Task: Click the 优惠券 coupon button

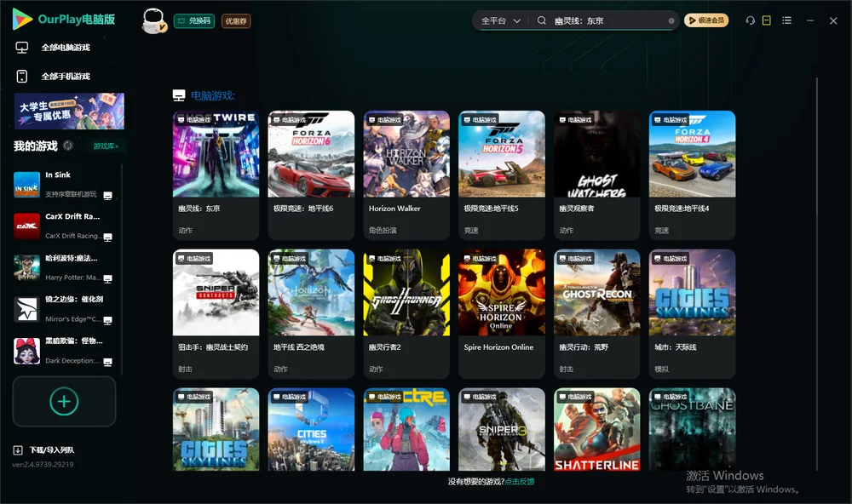Action: (x=236, y=20)
